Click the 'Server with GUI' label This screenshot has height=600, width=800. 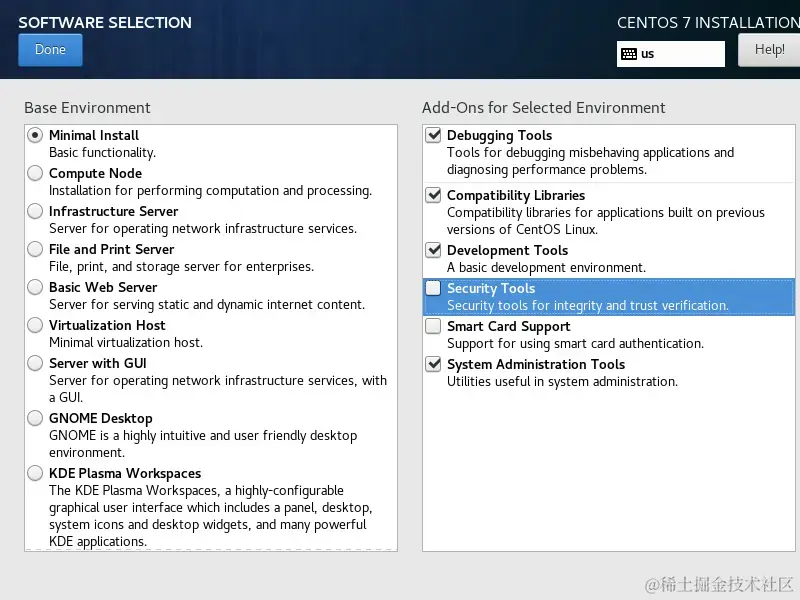point(98,363)
